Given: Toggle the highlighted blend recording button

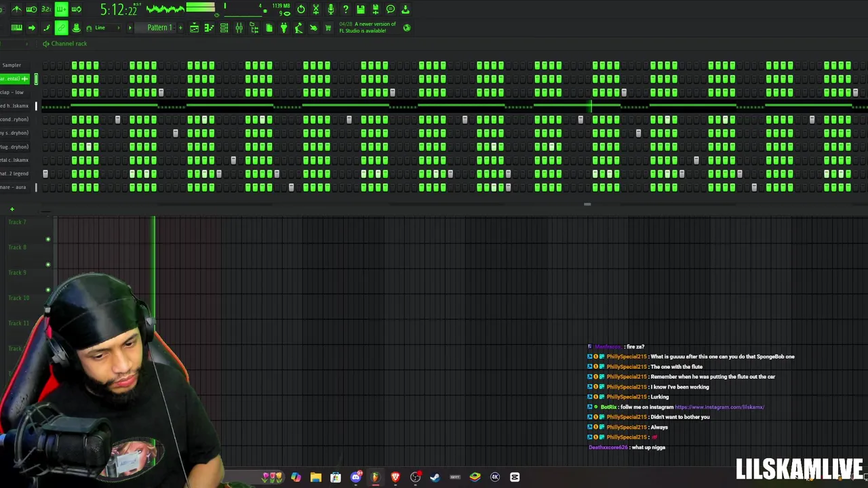Looking at the screenshot, I should (x=61, y=9).
